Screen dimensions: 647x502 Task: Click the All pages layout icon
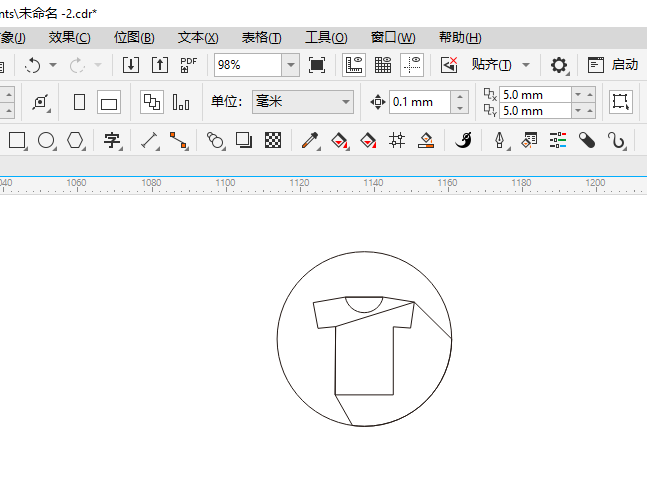click(152, 102)
